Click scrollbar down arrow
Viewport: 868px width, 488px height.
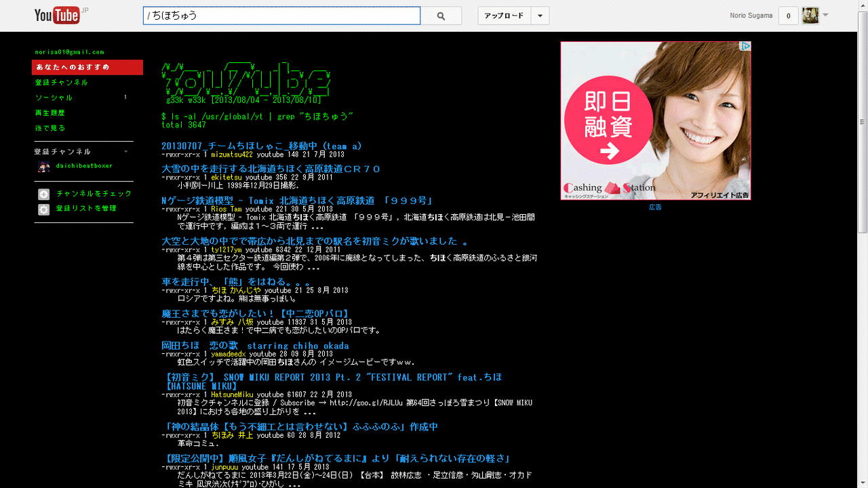click(x=863, y=483)
